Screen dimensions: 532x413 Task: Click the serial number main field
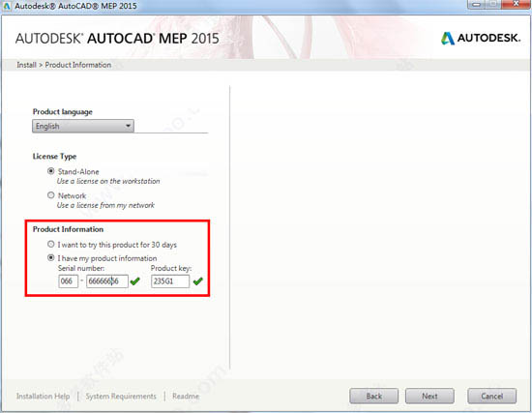(107, 281)
